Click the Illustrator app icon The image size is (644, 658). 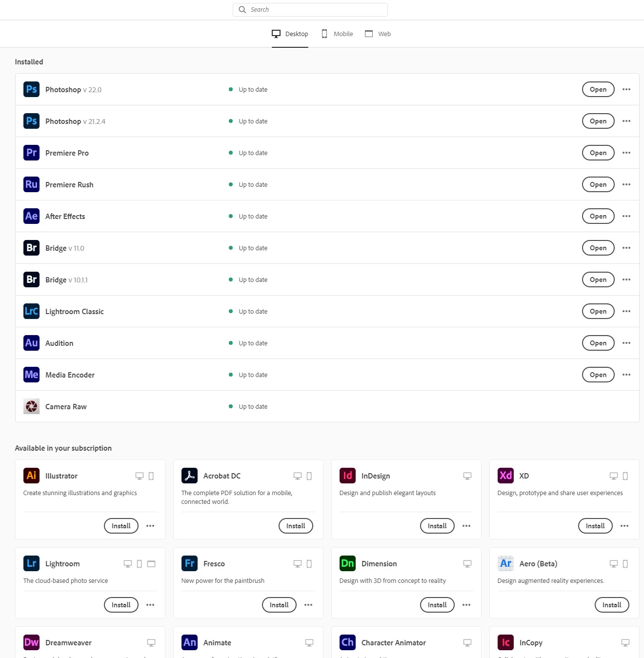(x=31, y=476)
